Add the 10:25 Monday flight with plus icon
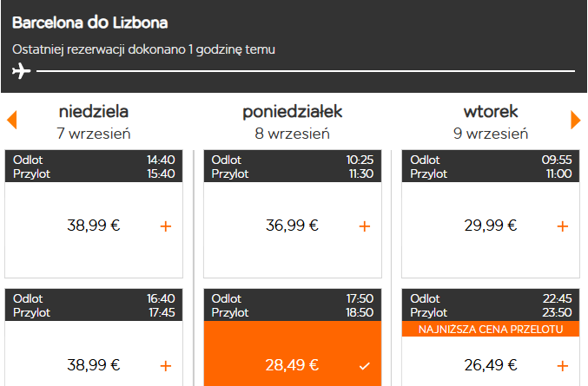Viewport: 588px width, 386px height. 365,226
